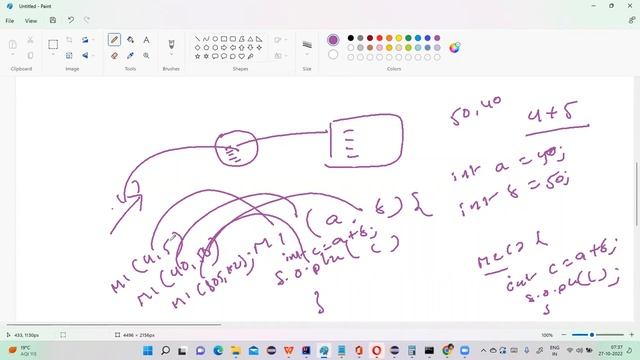Select the Fill with color bucket tool
The image size is (640, 360).
(x=130, y=40)
